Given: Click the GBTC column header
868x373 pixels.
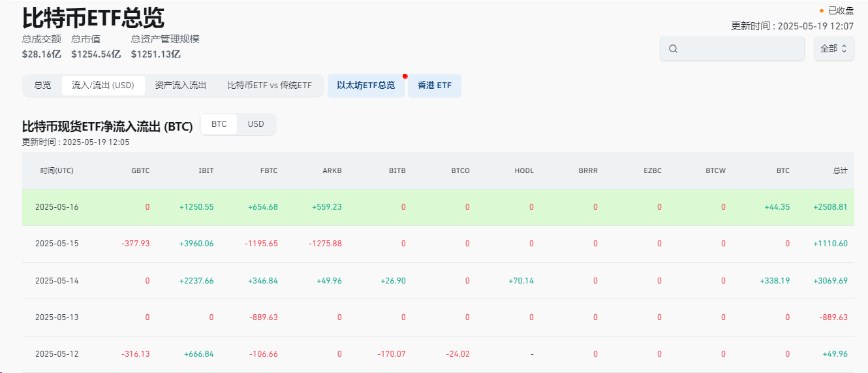Looking at the screenshot, I should pos(140,171).
